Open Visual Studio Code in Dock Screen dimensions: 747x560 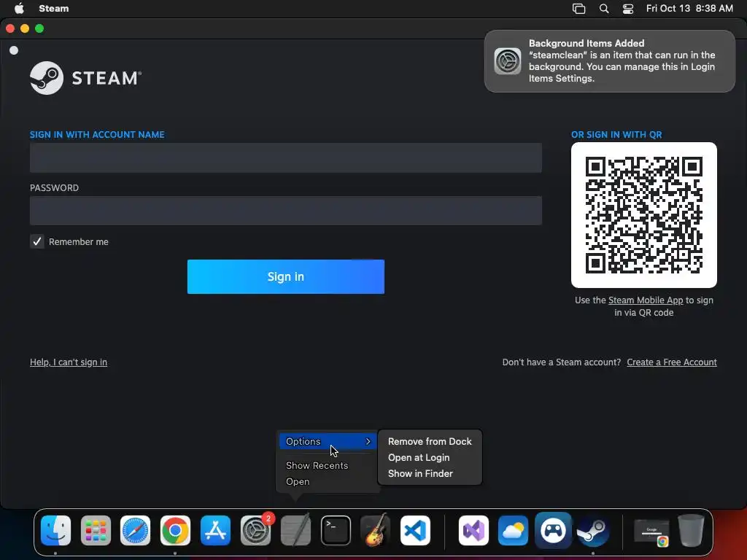coord(415,530)
